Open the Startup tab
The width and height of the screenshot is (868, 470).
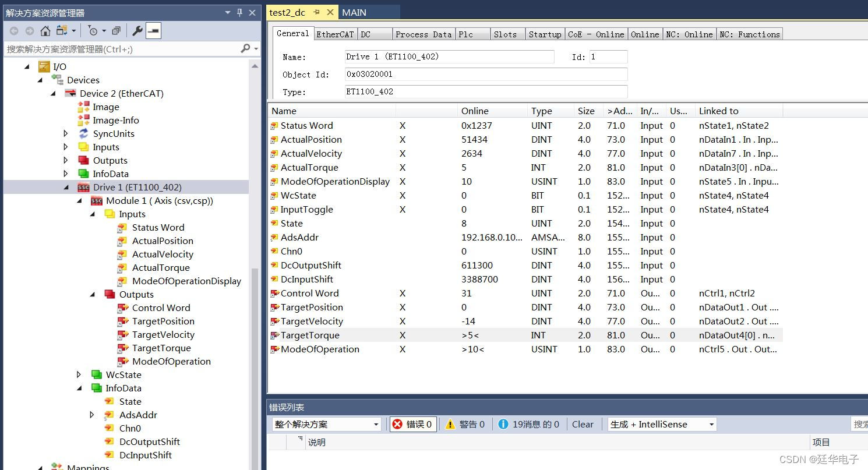(x=545, y=34)
